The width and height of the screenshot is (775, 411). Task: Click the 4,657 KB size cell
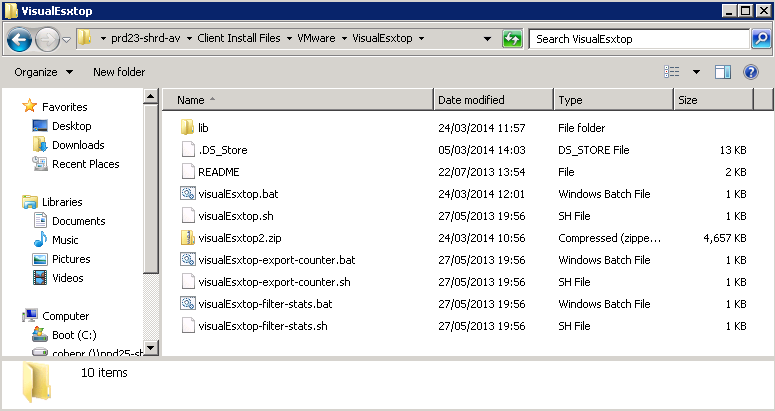click(x=725, y=238)
